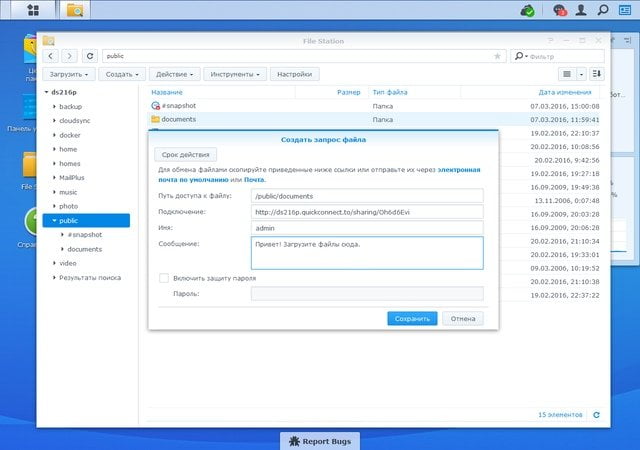Open the user account icon in top bar

pos(581,10)
